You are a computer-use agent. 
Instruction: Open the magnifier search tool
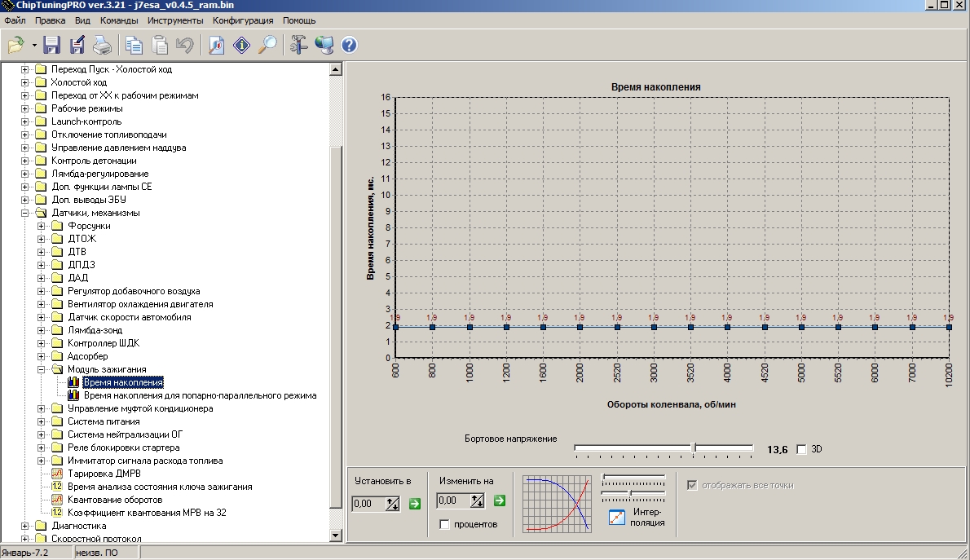267,45
